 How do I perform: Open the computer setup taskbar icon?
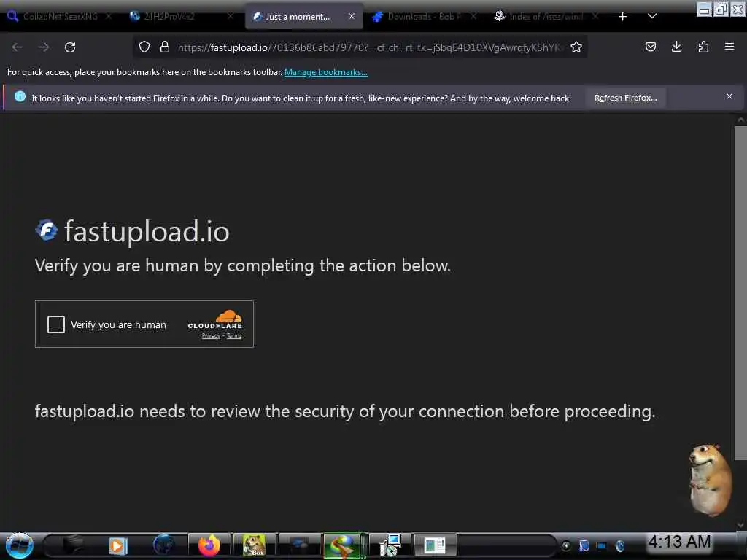point(390,545)
